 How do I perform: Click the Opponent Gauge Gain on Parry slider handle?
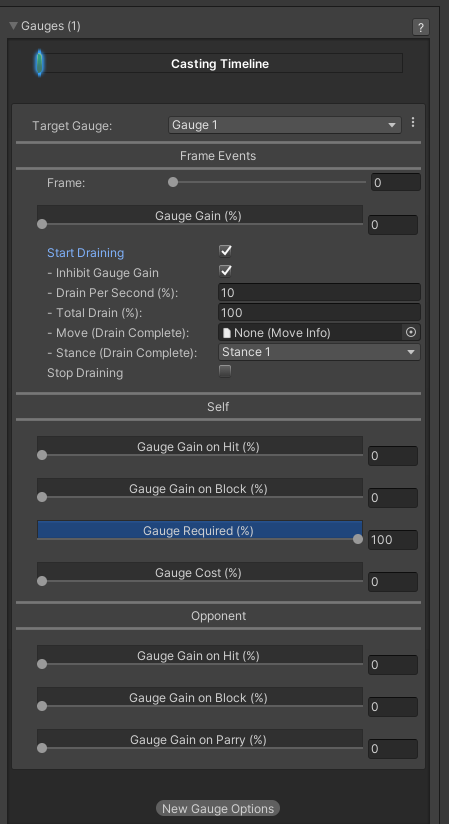[42, 748]
